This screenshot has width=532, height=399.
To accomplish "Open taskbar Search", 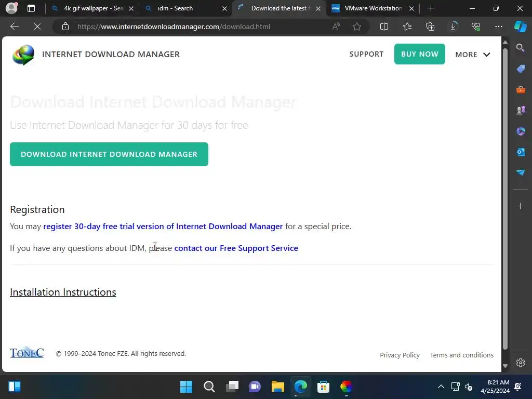I will pyautogui.click(x=209, y=387).
